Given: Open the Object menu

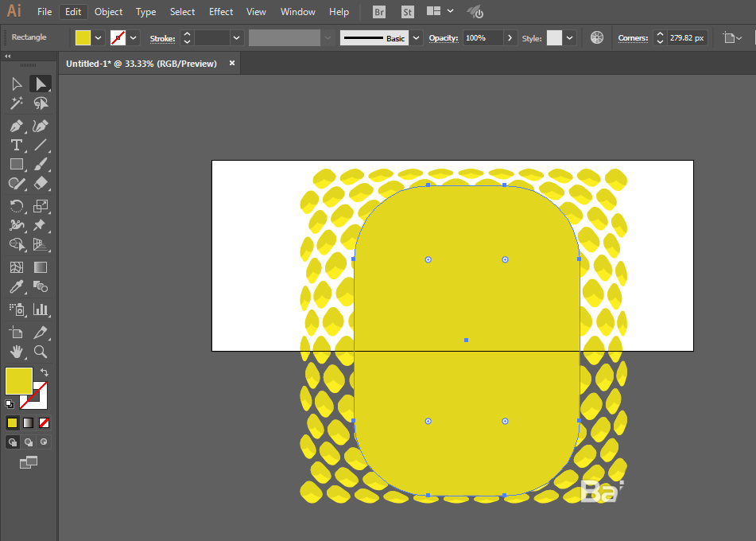Looking at the screenshot, I should [108, 12].
